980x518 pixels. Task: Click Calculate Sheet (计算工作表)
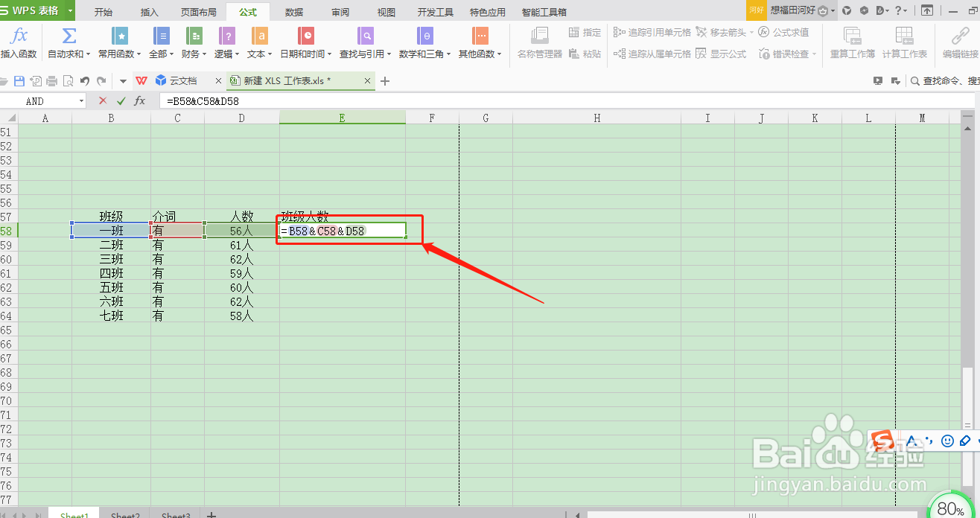(x=905, y=42)
